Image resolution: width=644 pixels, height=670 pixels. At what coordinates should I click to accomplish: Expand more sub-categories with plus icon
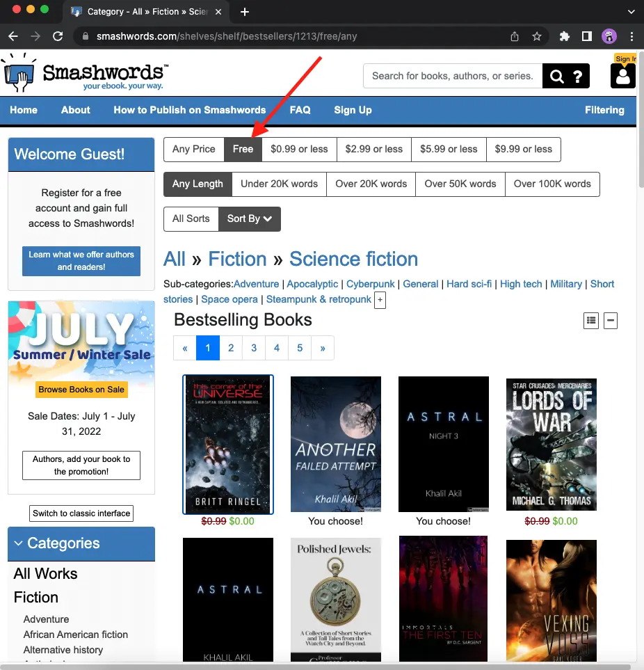tap(380, 300)
